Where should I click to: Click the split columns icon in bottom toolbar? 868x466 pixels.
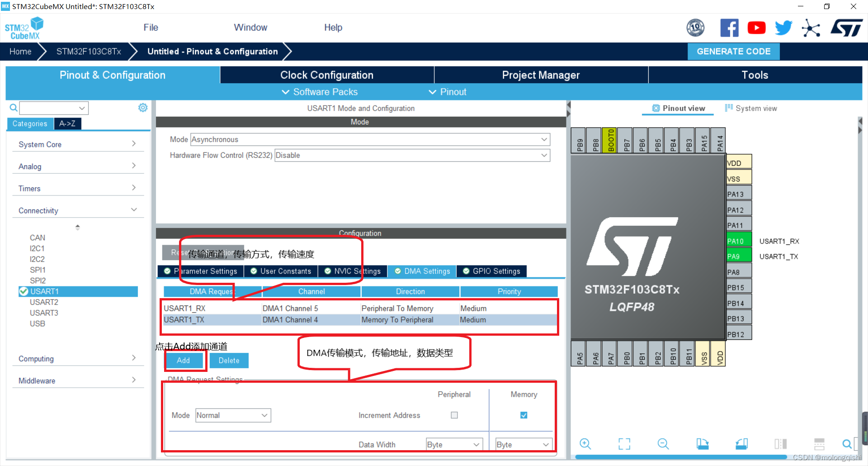[781, 444]
